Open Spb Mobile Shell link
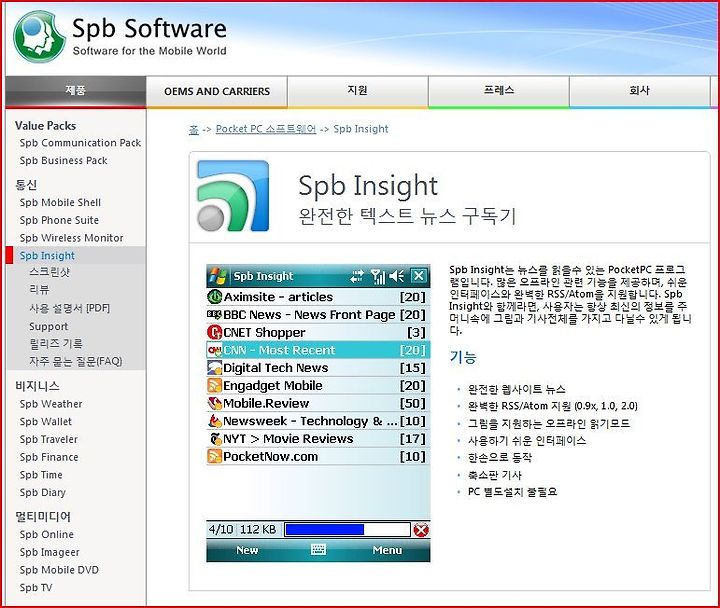The width and height of the screenshot is (720, 608). 60,203
